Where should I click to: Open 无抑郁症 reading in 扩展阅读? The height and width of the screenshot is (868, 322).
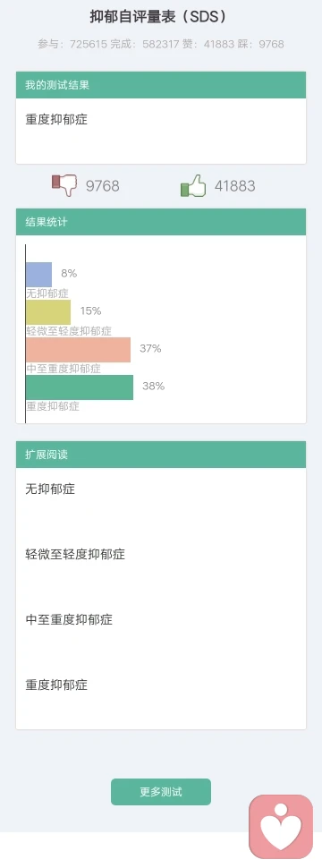[x=50, y=489]
